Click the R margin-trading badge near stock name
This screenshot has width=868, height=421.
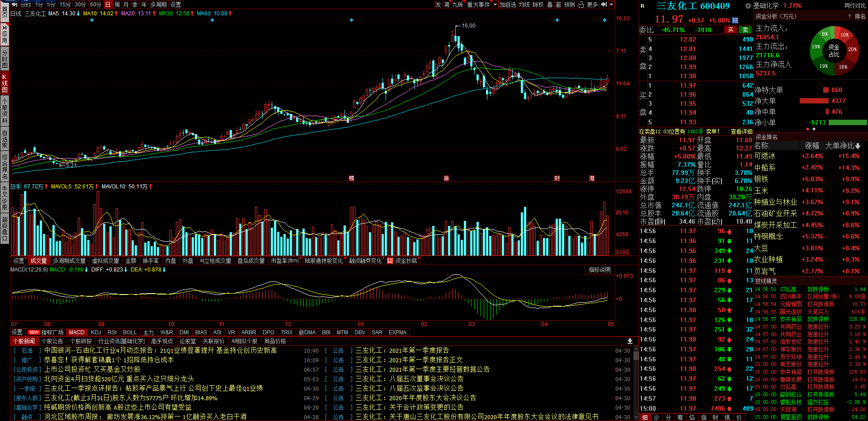(642, 6)
